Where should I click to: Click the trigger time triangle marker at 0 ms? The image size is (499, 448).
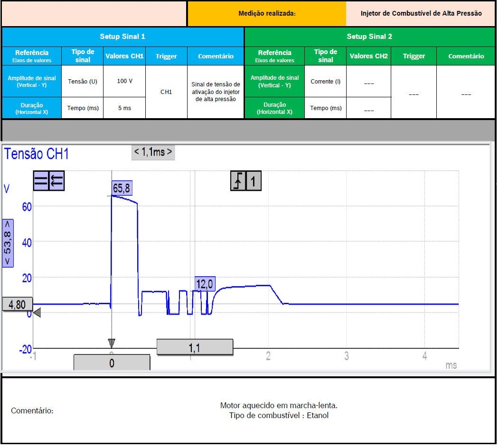[112, 343]
